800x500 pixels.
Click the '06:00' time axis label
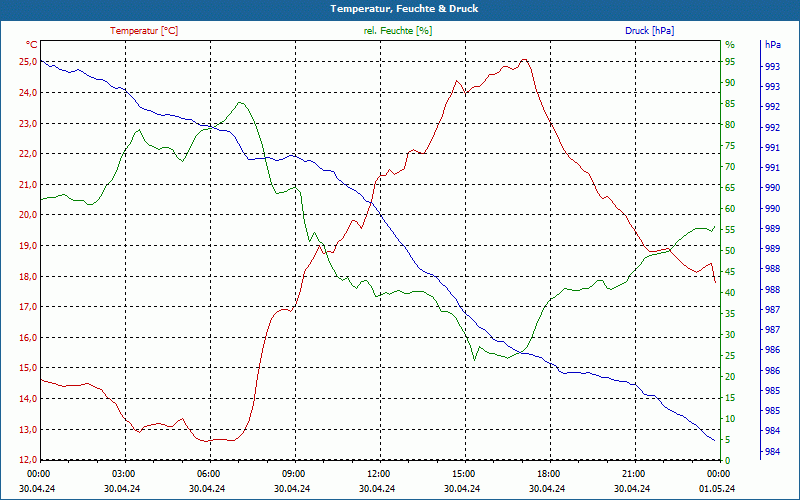point(208,474)
